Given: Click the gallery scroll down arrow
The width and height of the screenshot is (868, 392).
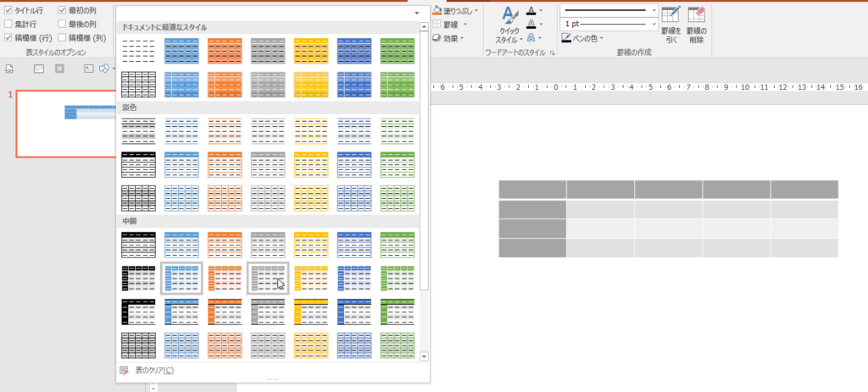Looking at the screenshot, I should tap(424, 356).
